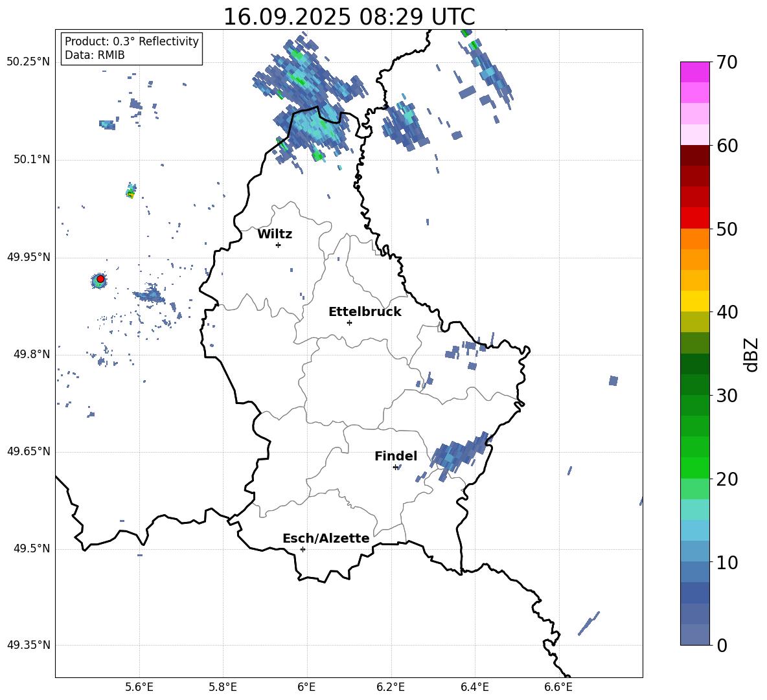Click the red radar site marker
The image size is (767, 700).
[x=100, y=278]
